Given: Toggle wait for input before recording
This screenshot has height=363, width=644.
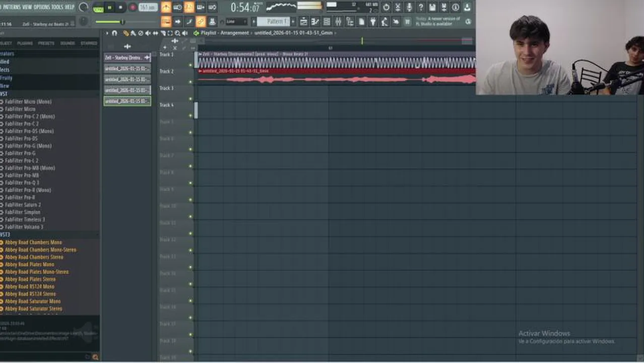Looking at the screenshot, I should 177,7.
